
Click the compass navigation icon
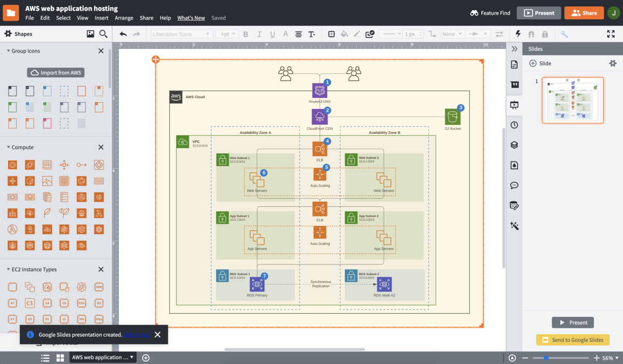(x=512, y=358)
